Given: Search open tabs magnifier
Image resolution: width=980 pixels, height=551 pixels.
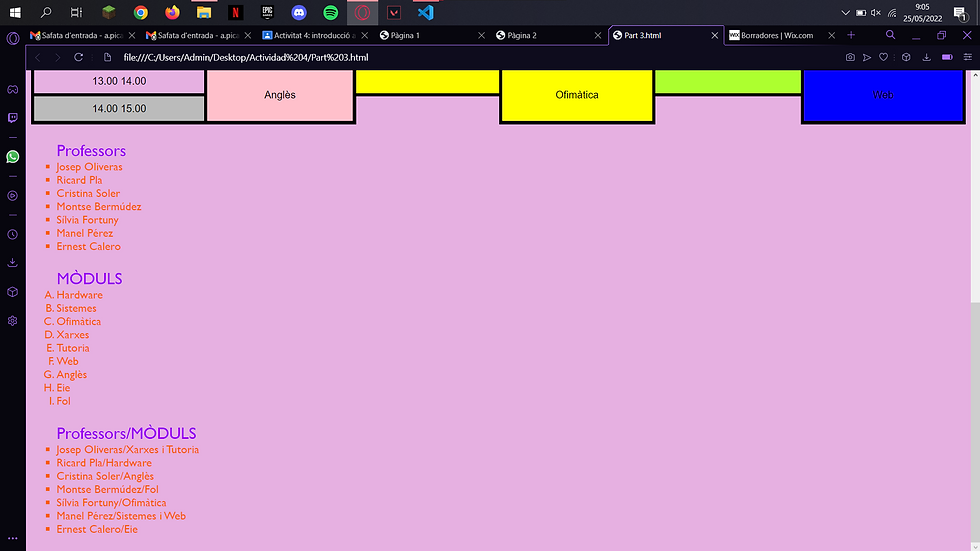Looking at the screenshot, I should [x=890, y=35].
